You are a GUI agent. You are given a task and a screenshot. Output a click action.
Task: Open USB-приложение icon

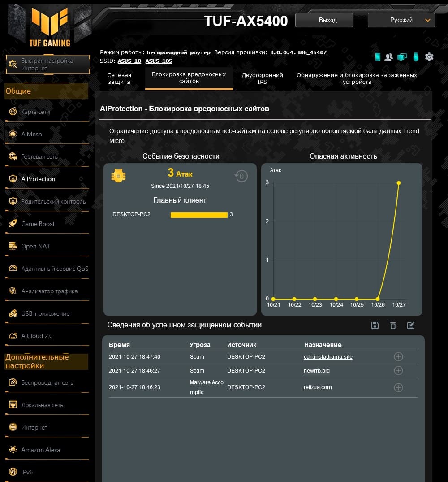pyautogui.click(x=13, y=313)
